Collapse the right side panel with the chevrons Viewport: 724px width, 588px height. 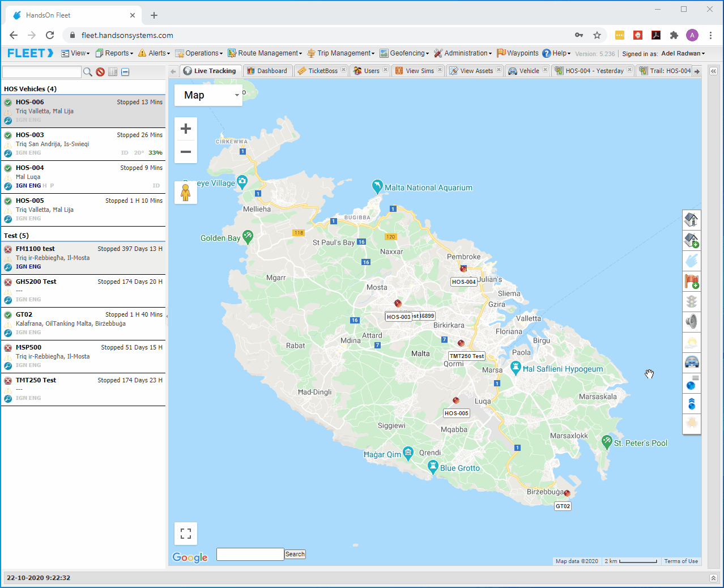(713, 71)
